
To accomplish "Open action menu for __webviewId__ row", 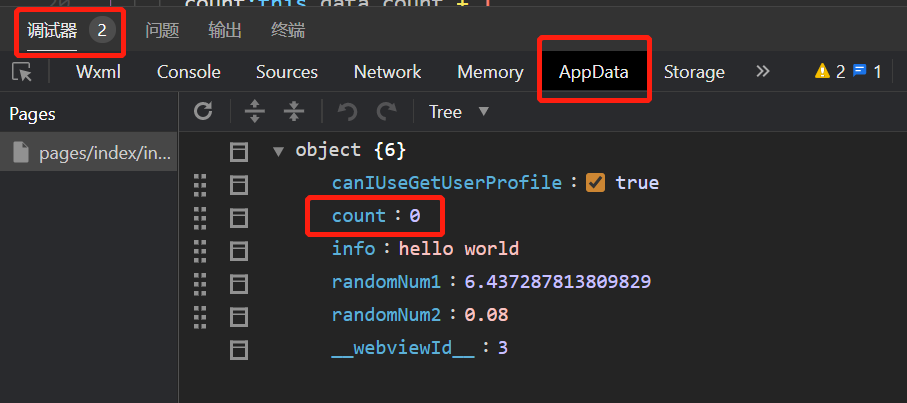I will tap(238, 350).
